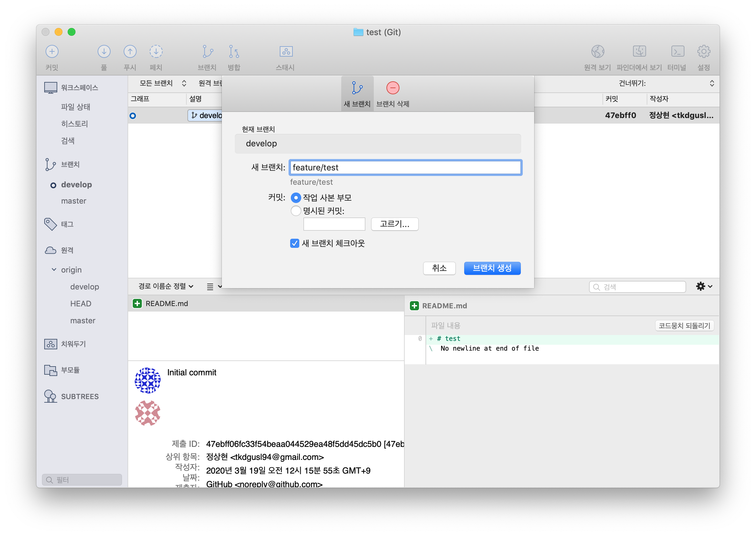Image resolution: width=756 pixels, height=536 pixels.
Task: Click the 새 브랜치 name input field
Action: tap(405, 168)
